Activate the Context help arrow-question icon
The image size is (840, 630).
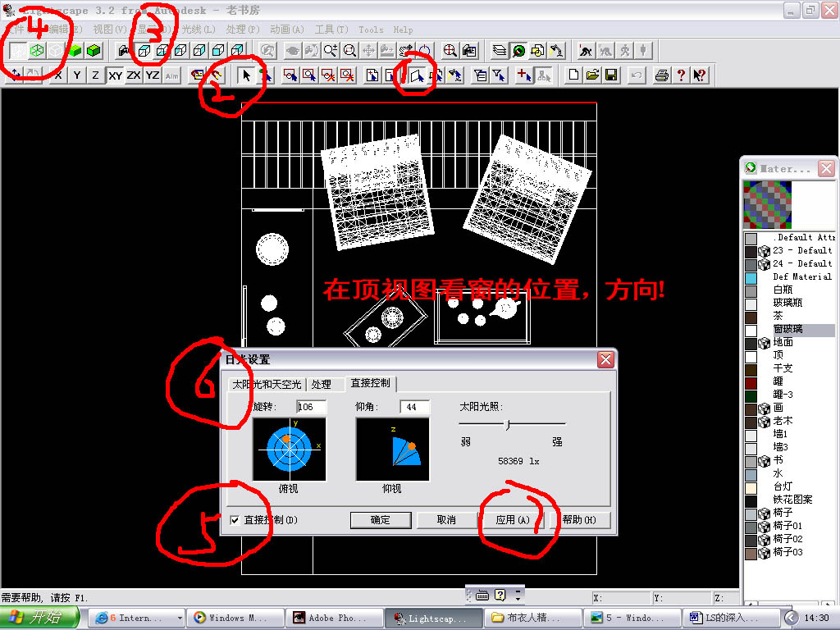pos(700,75)
